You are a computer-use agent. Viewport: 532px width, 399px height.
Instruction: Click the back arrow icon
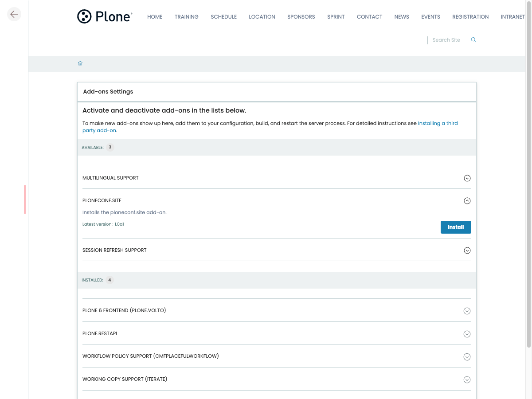[x=14, y=14]
